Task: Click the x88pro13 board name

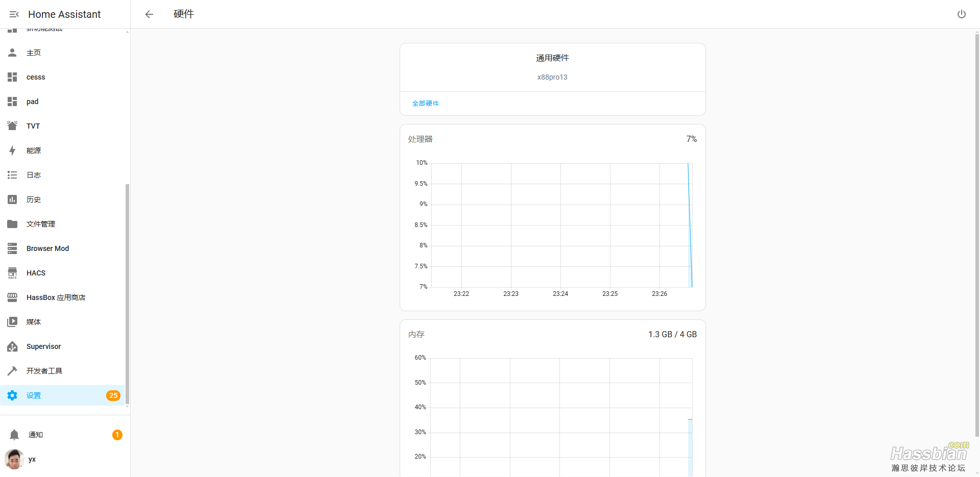Action: pyautogui.click(x=552, y=77)
